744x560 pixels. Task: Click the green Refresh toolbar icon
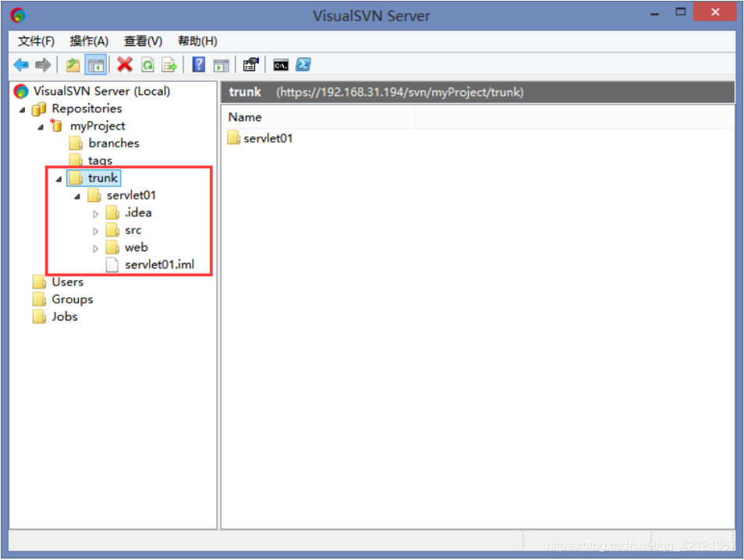[x=147, y=65]
